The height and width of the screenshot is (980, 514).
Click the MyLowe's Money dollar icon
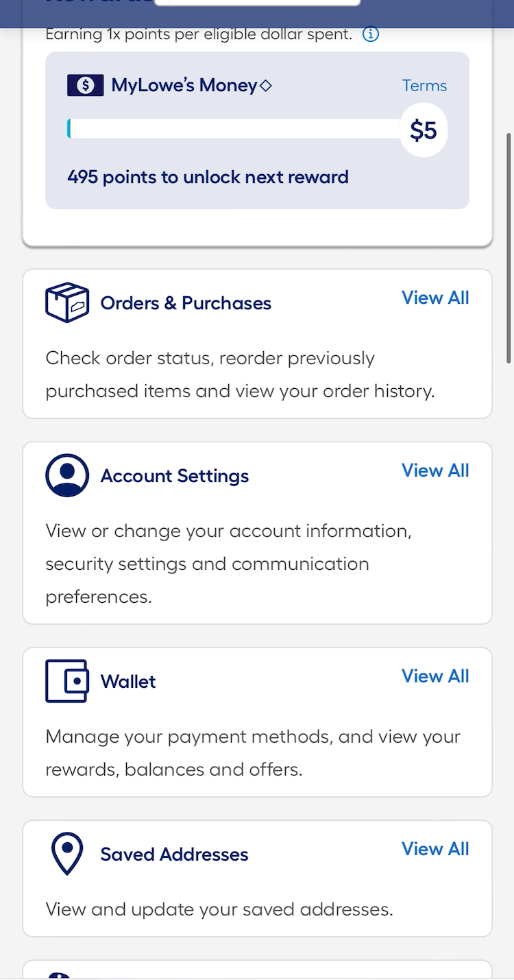tap(85, 86)
